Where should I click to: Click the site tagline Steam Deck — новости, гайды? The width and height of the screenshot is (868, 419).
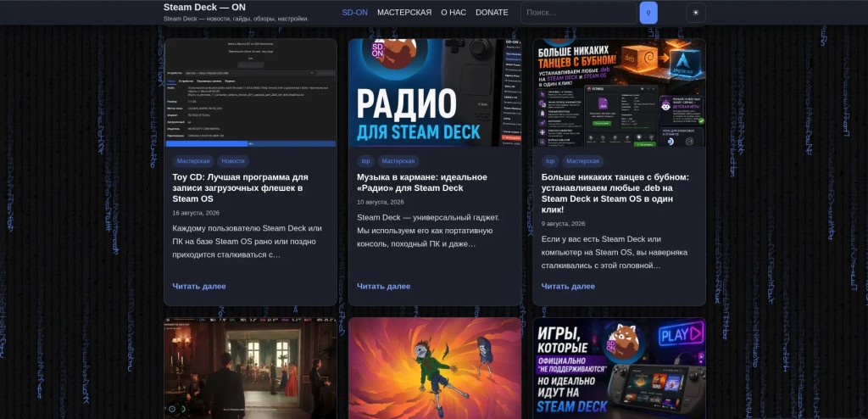pyautogui.click(x=236, y=19)
